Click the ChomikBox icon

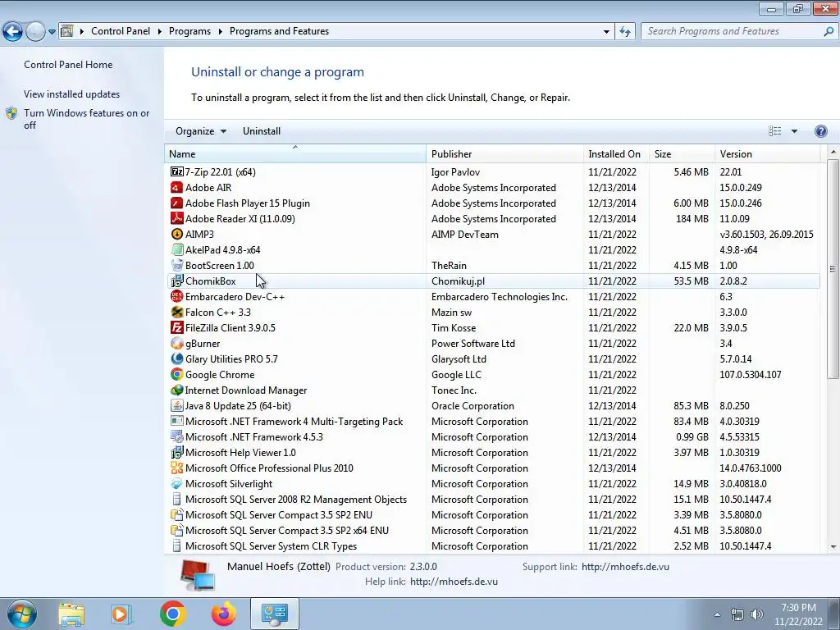176,281
